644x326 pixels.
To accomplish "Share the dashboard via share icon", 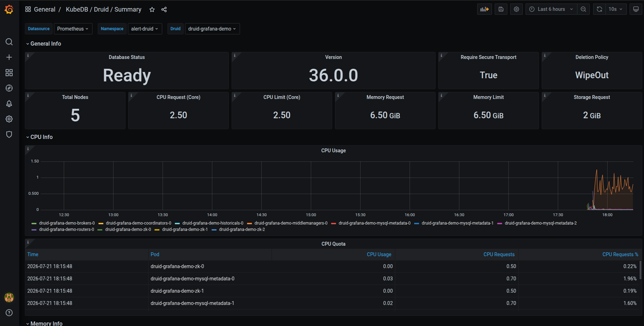I will point(164,9).
